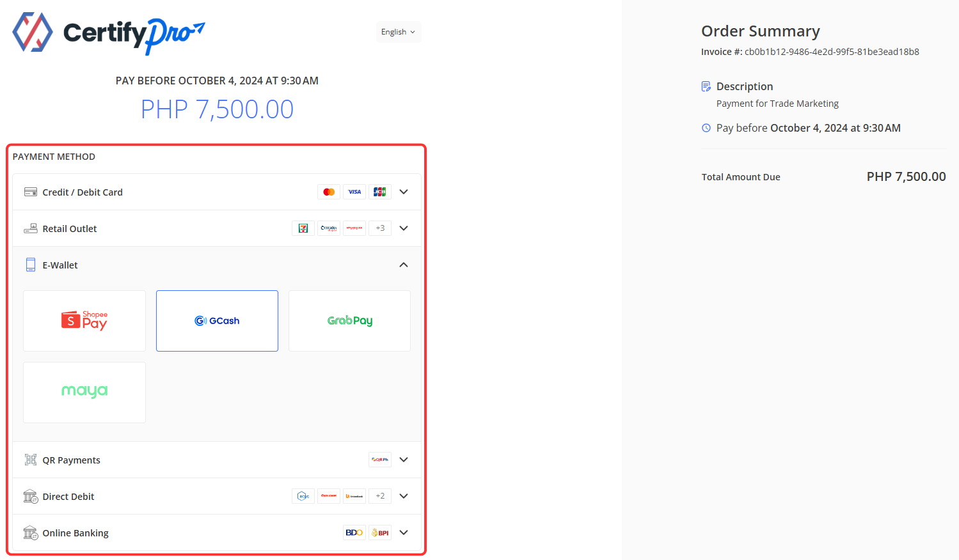Click the UnionBank logo icon
The height and width of the screenshot is (560, 959).
coord(354,496)
